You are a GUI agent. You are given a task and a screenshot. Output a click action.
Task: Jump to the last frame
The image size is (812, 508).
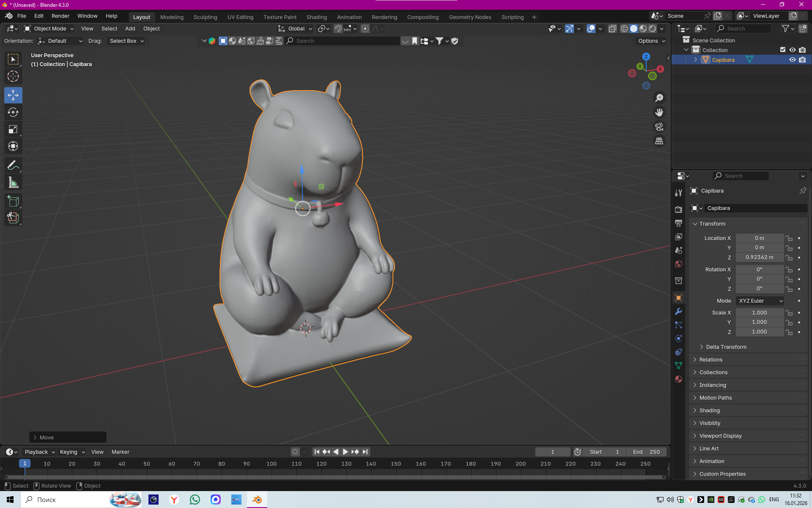point(365,452)
